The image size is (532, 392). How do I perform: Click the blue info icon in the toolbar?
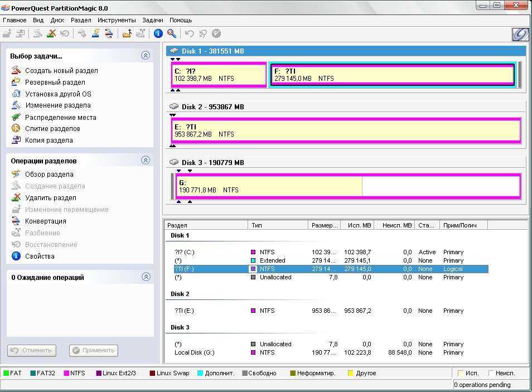(x=158, y=33)
